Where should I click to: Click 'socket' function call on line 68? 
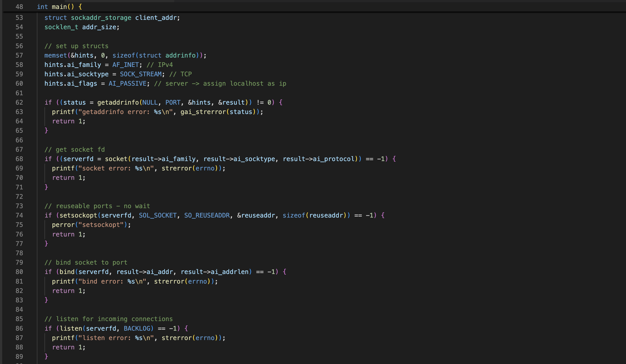116,159
